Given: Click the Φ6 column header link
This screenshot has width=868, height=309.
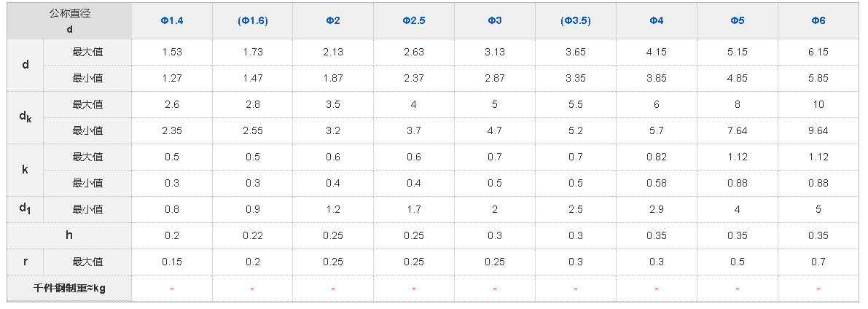Looking at the screenshot, I should click(x=818, y=20).
